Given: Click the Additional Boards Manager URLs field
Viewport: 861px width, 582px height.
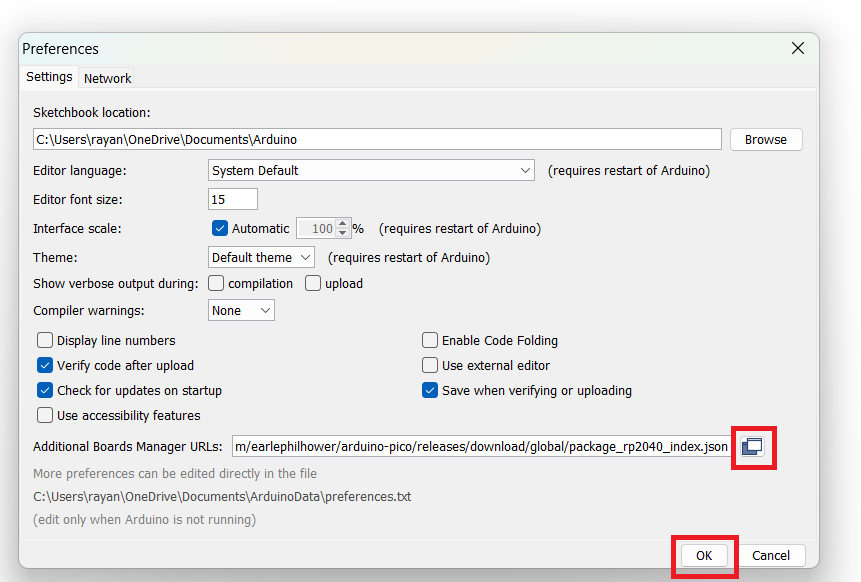Looking at the screenshot, I should coord(481,446).
